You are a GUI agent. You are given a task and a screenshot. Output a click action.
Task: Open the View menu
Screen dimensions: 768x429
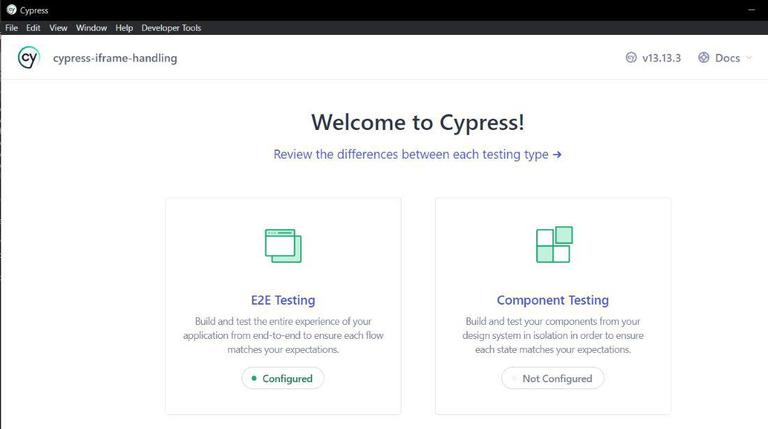[58, 28]
